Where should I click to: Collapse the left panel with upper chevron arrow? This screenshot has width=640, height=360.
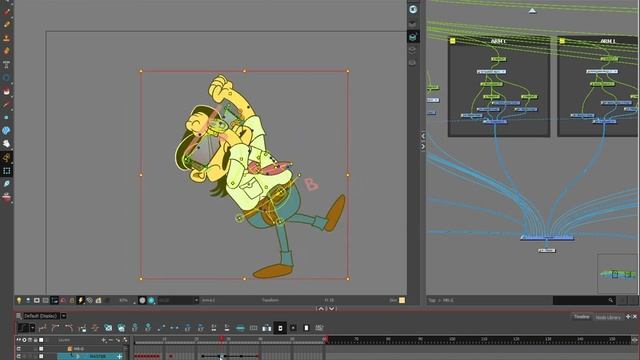pyautogui.click(x=423, y=136)
